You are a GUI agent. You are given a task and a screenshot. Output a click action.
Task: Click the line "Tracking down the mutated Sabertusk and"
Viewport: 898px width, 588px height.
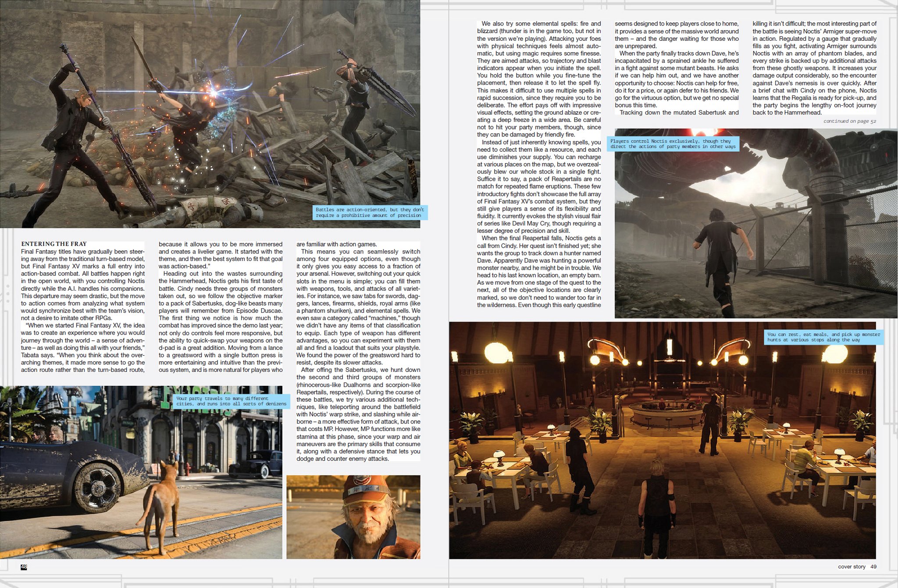click(679, 112)
